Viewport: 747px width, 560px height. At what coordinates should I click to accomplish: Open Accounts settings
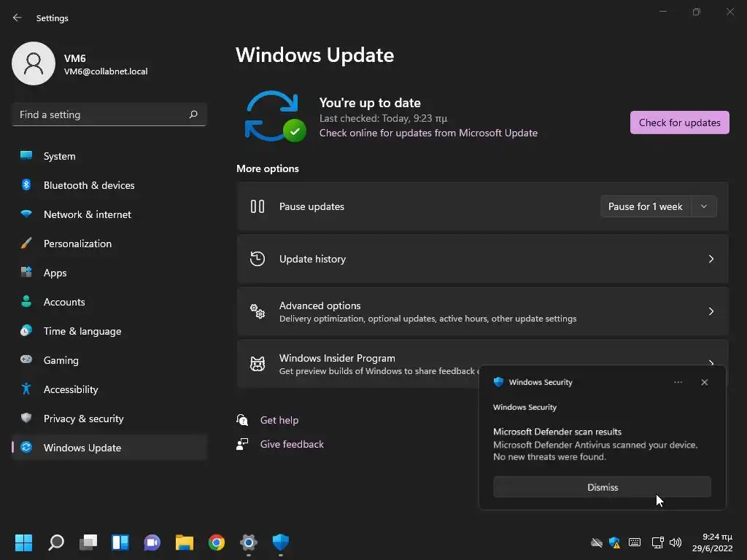click(109, 302)
